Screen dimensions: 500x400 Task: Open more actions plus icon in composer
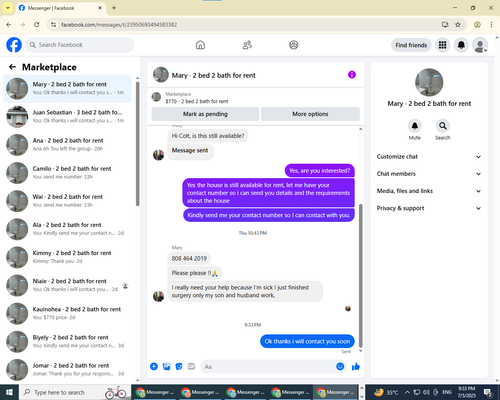point(154,367)
